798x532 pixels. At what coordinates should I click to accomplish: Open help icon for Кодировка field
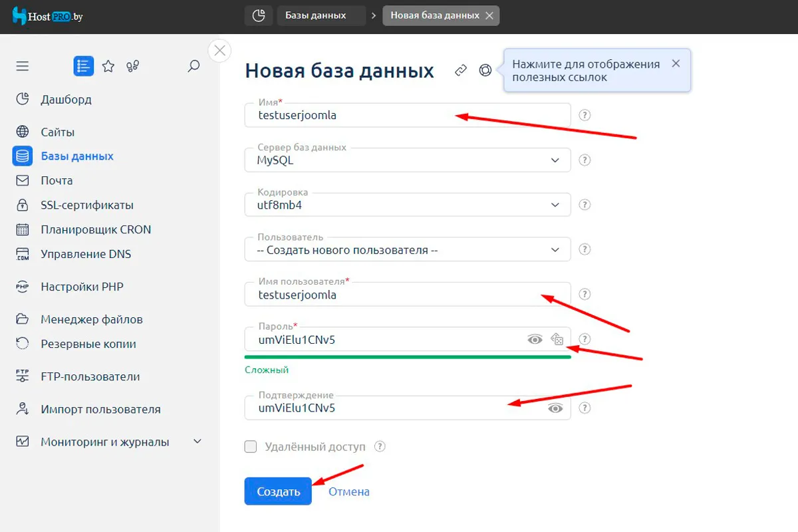[585, 205]
